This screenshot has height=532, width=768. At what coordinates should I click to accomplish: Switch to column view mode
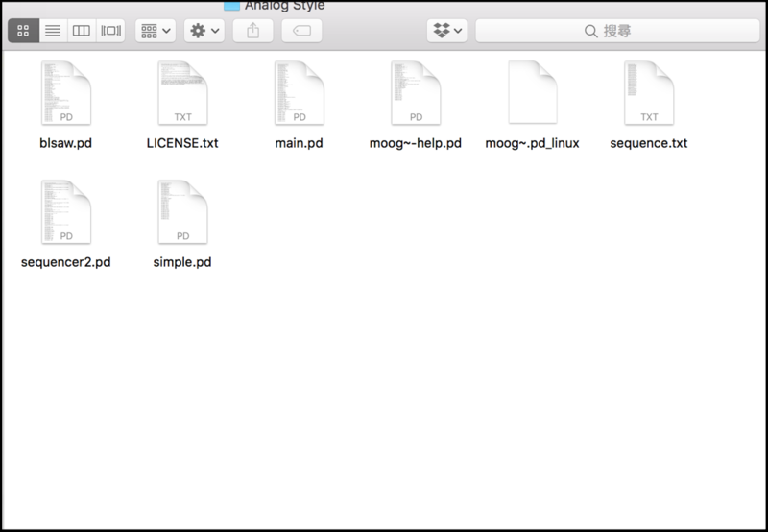(x=82, y=31)
